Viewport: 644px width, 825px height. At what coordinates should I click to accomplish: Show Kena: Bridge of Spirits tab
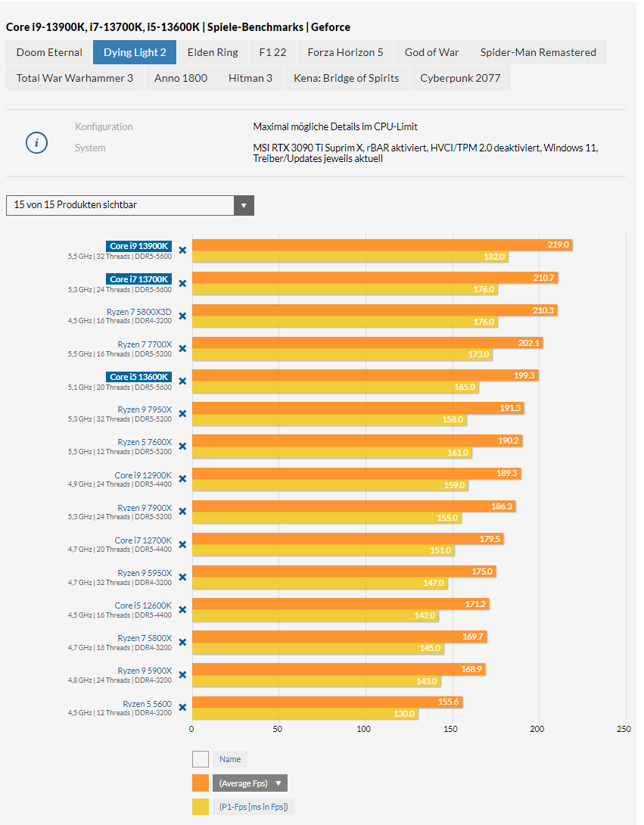point(346,78)
